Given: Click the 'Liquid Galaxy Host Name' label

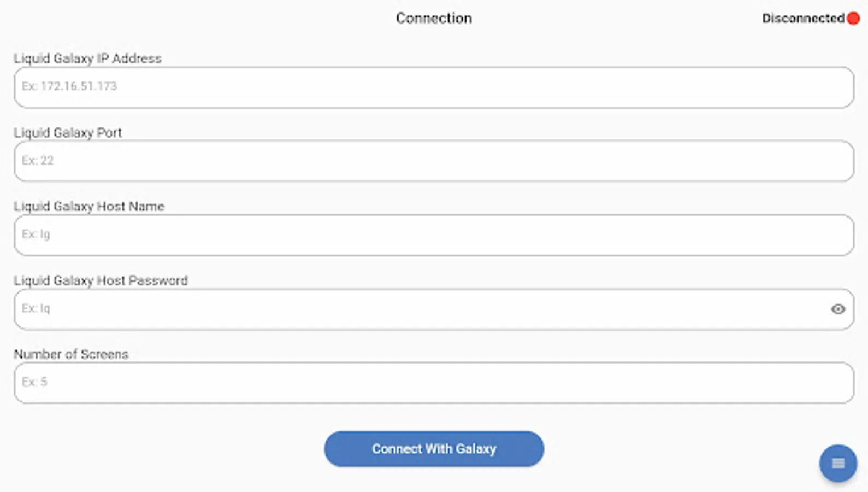Looking at the screenshot, I should [89, 207].
